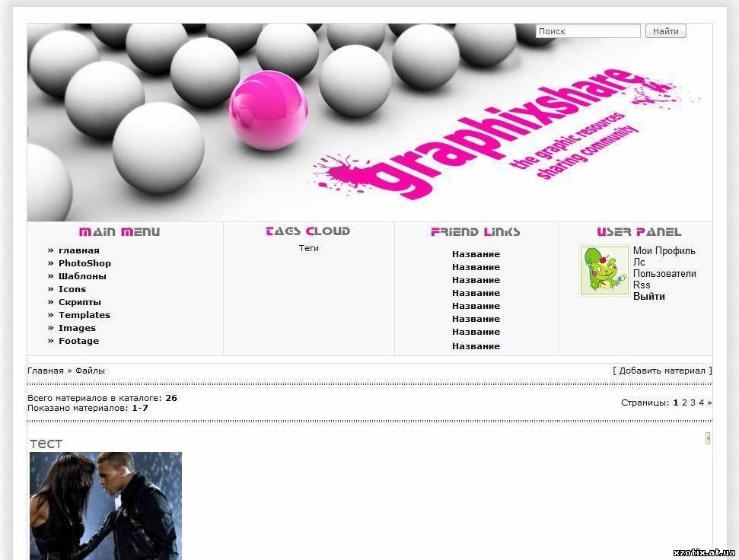Image resolution: width=739 pixels, height=560 pixels.
Task: Click Файлы in the breadcrumb
Action: click(x=90, y=371)
